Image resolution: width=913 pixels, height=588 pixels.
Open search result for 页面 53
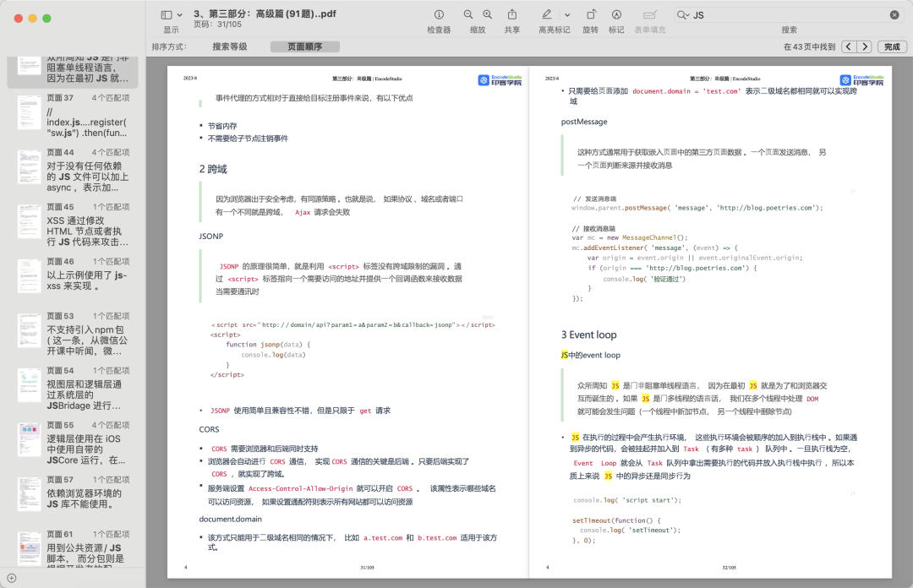pos(73,334)
